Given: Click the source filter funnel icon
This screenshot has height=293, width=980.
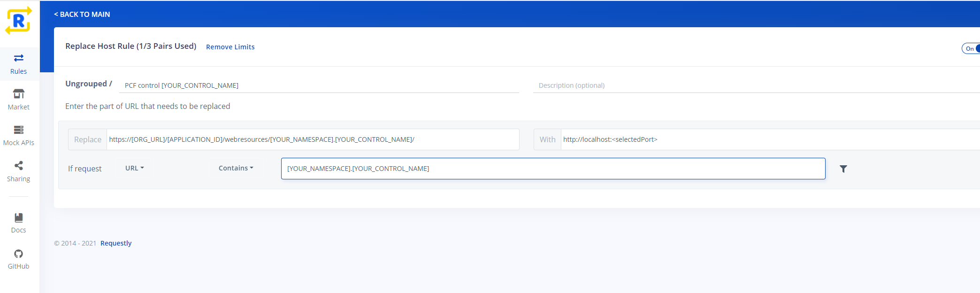Looking at the screenshot, I should [843, 169].
